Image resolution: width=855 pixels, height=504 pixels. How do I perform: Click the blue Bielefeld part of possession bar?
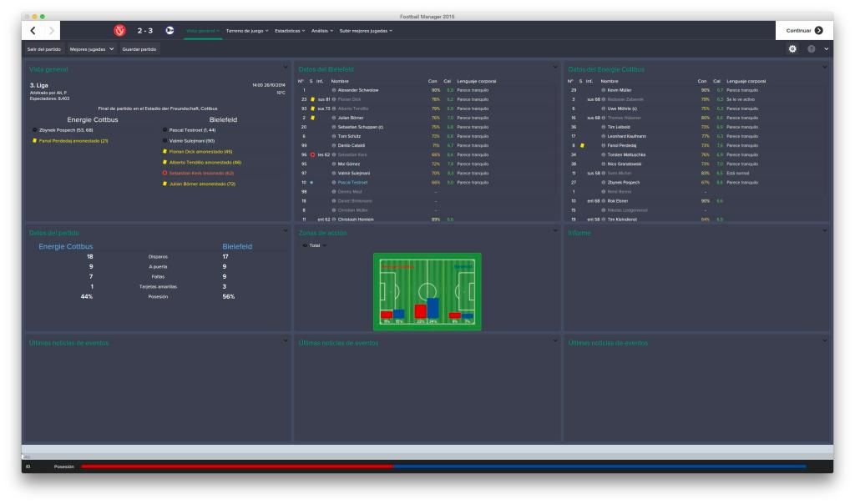pyautogui.click(x=600, y=466)
